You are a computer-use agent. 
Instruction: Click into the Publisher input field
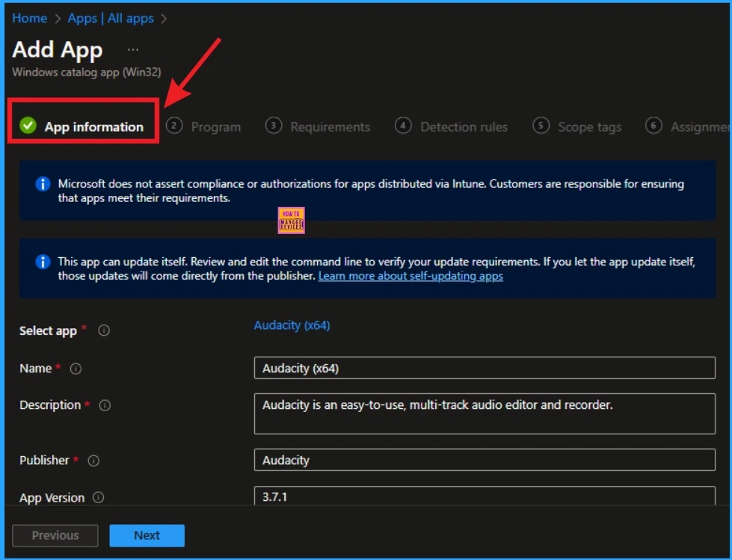coord(485,460)
